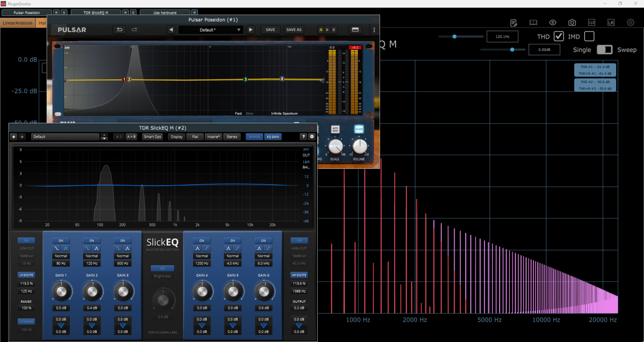Image resolution: width=644 pixels, height=342 pixels.
Task: Select high shelf shape for Gain 4
Action: pyautogui.click(x=207, y=248)
